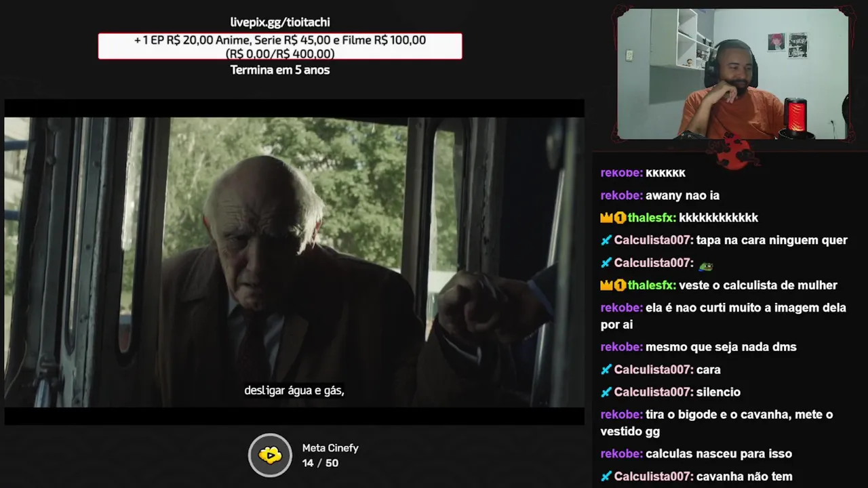Click rekobe username on 'tira o bigode' message
Image resolution: width=868 pixels, height=488 pixels.
pyautogui.click(x=621, y=414)
